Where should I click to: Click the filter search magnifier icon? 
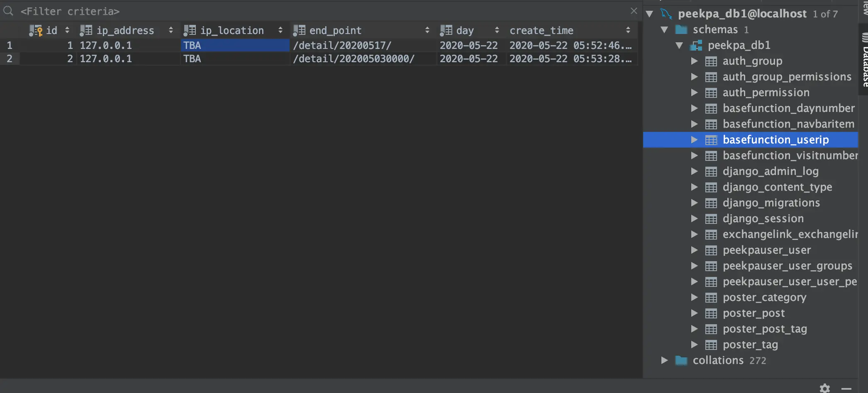tap(8, 11)
